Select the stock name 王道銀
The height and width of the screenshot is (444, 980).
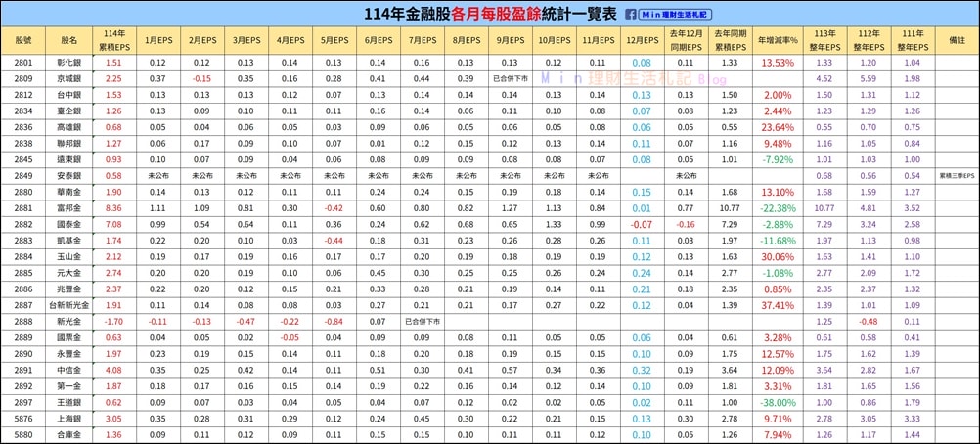point(69,402)
